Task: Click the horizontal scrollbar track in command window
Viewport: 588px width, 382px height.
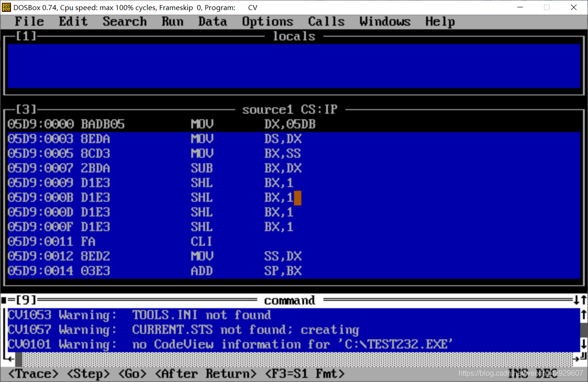Action: (297, 359)
